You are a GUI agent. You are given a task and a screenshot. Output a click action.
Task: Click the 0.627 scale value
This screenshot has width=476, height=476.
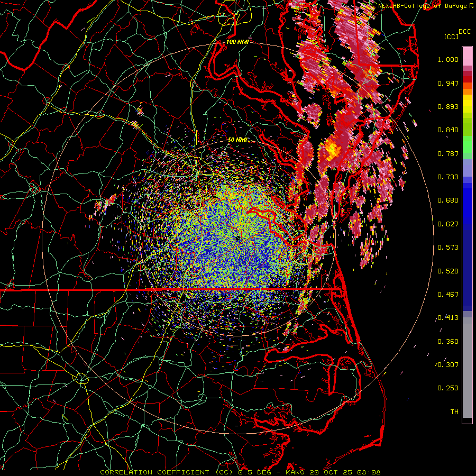(448, 224)
